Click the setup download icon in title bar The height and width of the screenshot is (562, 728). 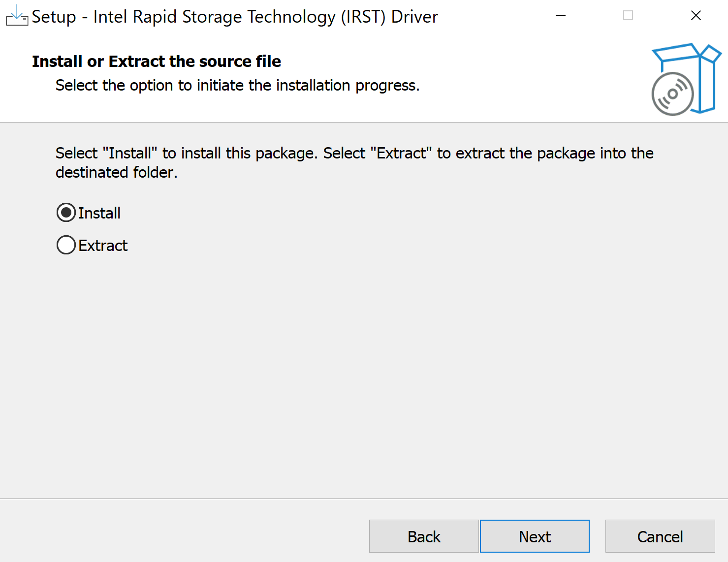(x=17, y=16)
